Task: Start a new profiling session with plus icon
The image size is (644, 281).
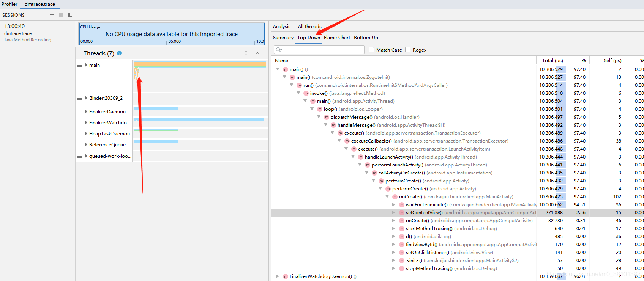Action: click(x=52, y=15)
